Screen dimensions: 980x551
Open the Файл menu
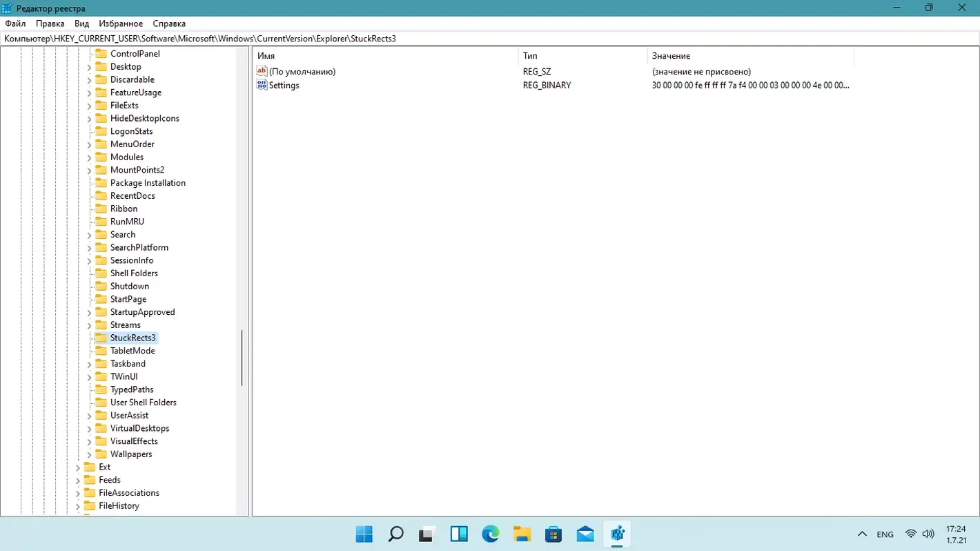(x=14, y=23)
